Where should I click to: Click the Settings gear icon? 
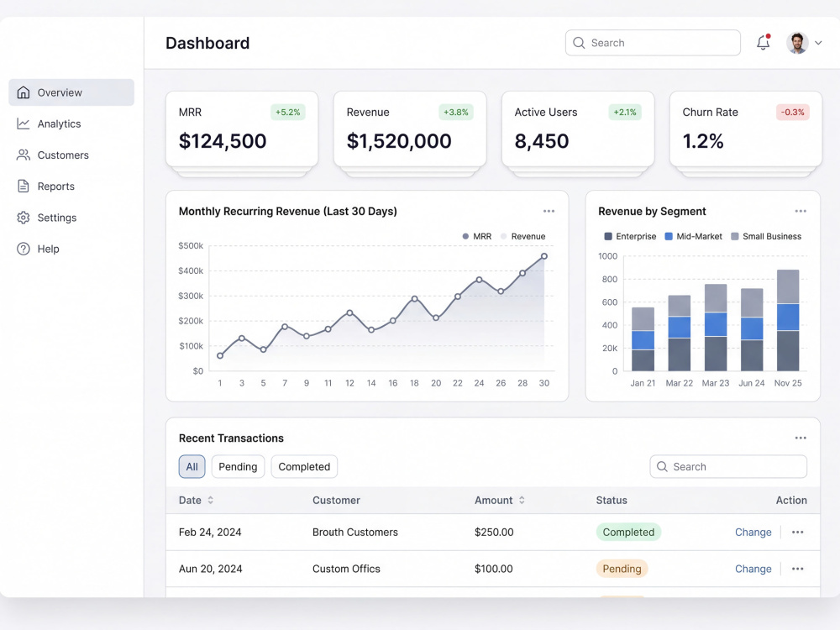[23, 218]
